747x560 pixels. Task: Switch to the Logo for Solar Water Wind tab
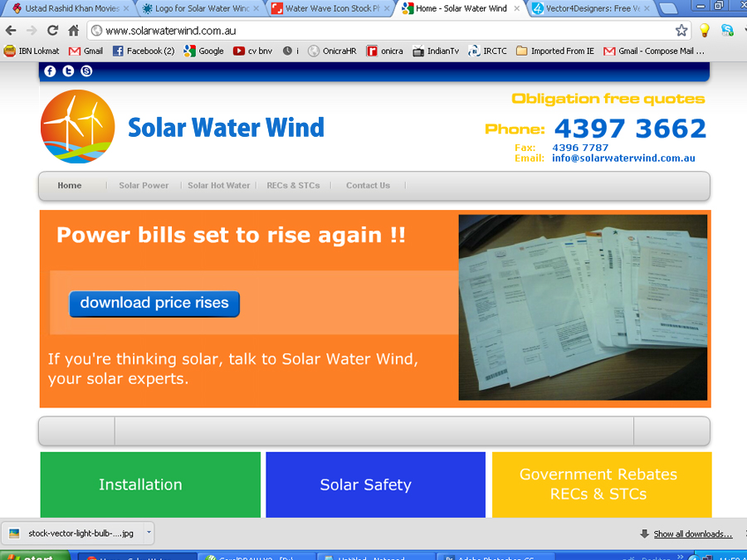point(200,8)
